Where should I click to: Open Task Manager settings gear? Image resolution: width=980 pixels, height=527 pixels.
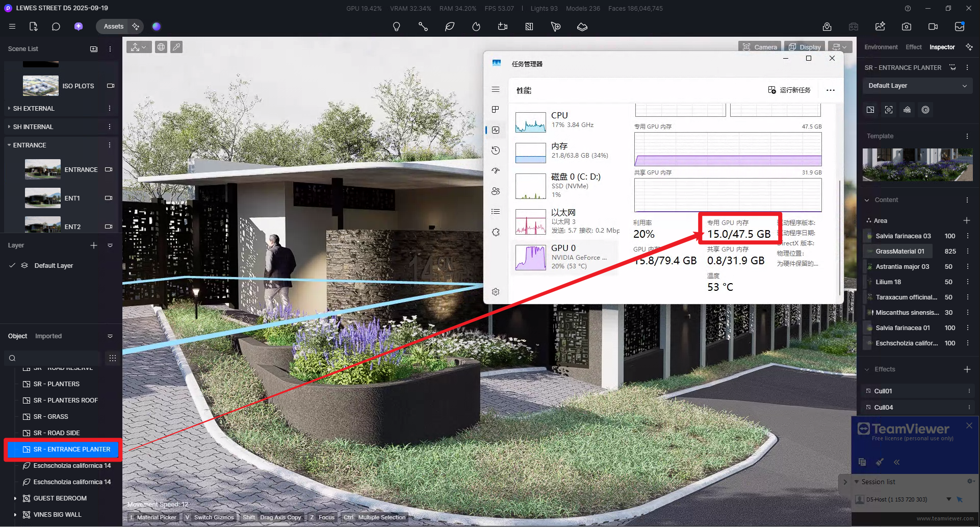pos(496,292)
